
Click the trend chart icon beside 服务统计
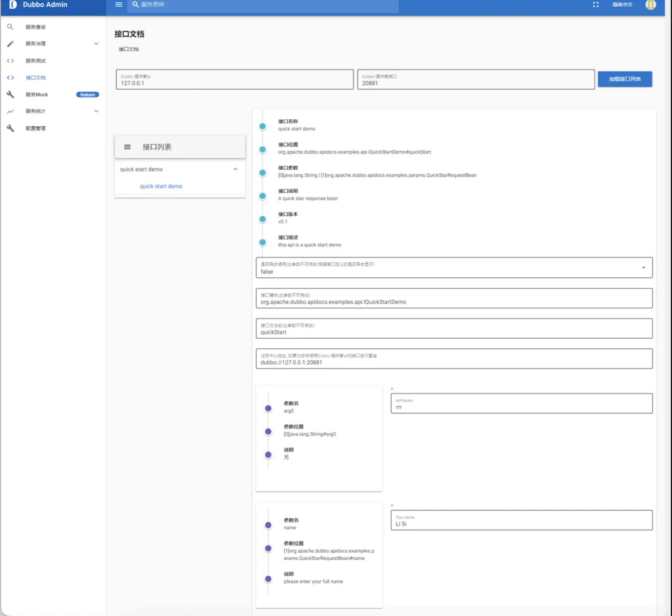pos(10,111)
